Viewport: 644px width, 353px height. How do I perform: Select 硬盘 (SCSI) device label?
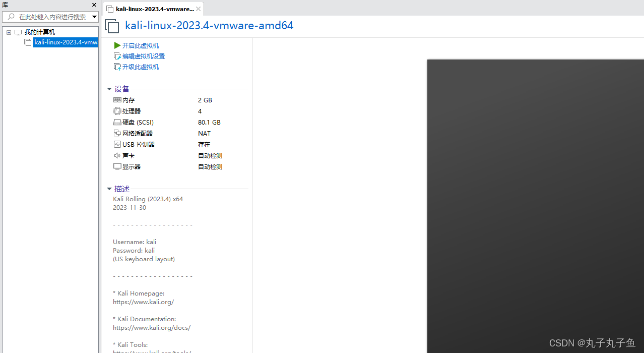pos(138,123)
